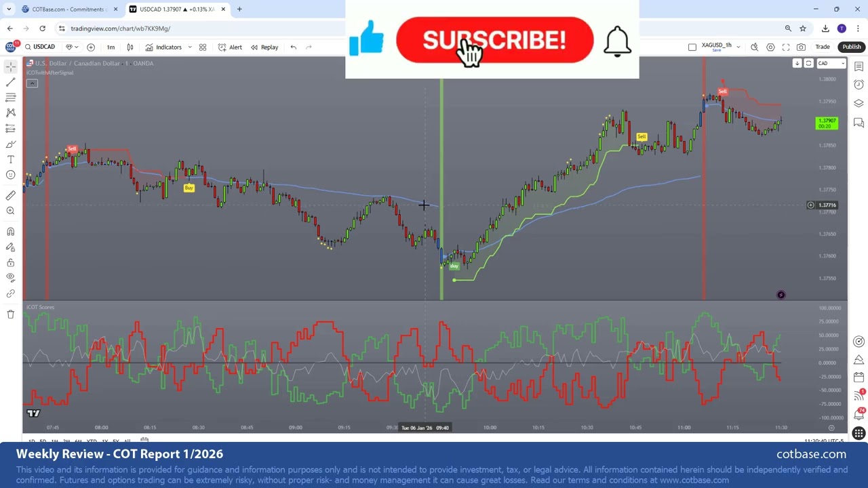The height and width of the screenshot is (488, 868).
Task: Open the watchlist panel icon
Action: [859, 67]
